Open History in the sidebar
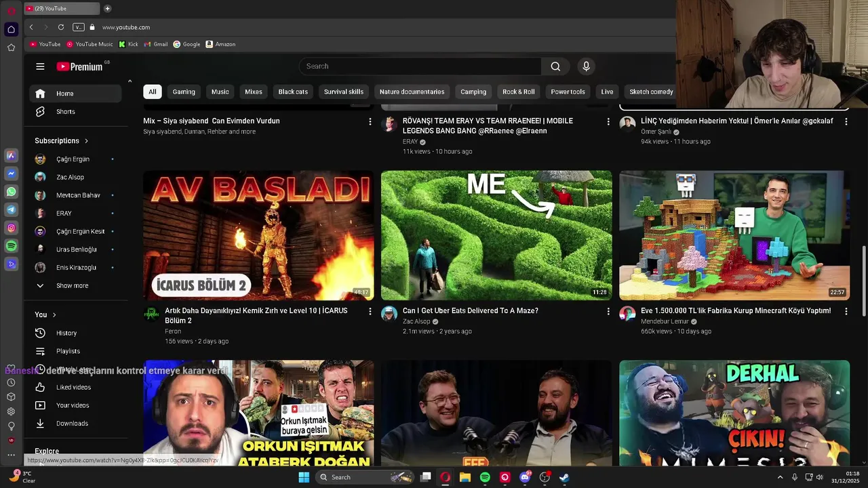Viewport: 868px width, 488px height. click(75, 333)
